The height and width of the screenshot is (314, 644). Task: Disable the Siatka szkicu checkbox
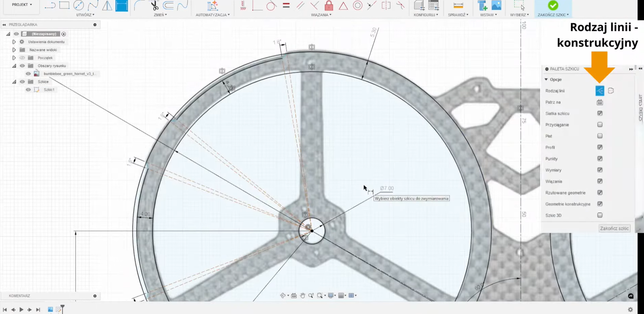[600, 113]
